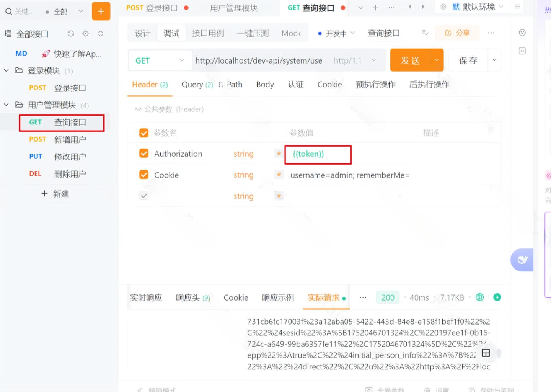Viewport: 551px width, 392px height.
Task: Open response tabs more ellipsis
Action: [x=363, y=297]
